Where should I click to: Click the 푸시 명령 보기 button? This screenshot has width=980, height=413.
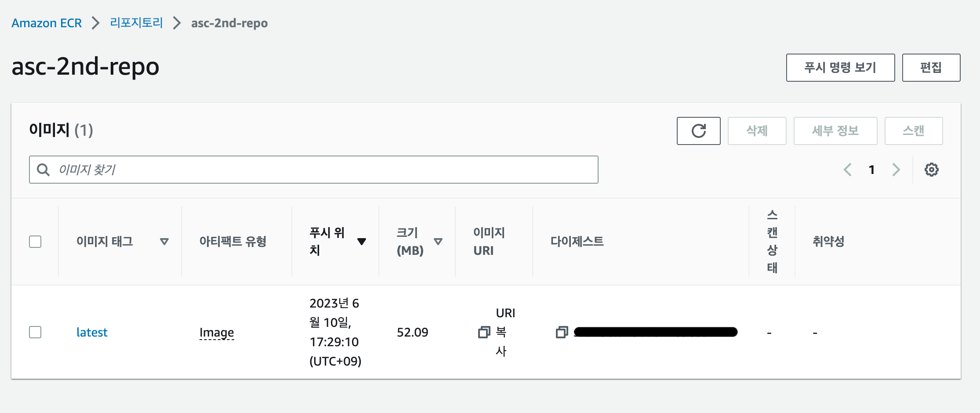840,68
